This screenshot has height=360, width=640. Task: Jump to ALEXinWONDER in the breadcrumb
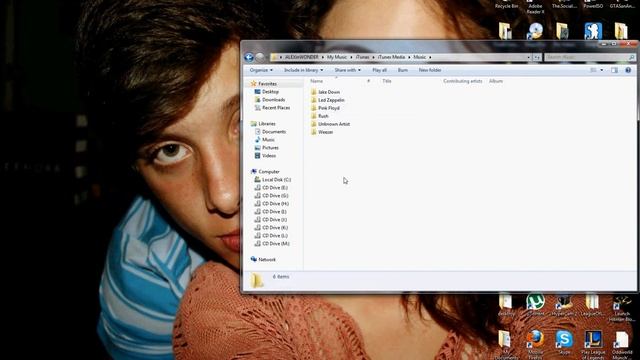pos(302,58)
